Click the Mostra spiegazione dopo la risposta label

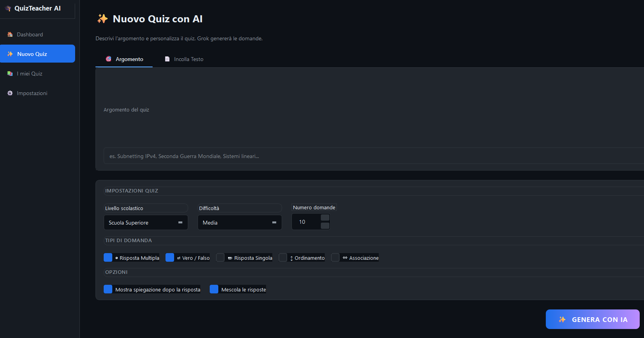[158, 289]
